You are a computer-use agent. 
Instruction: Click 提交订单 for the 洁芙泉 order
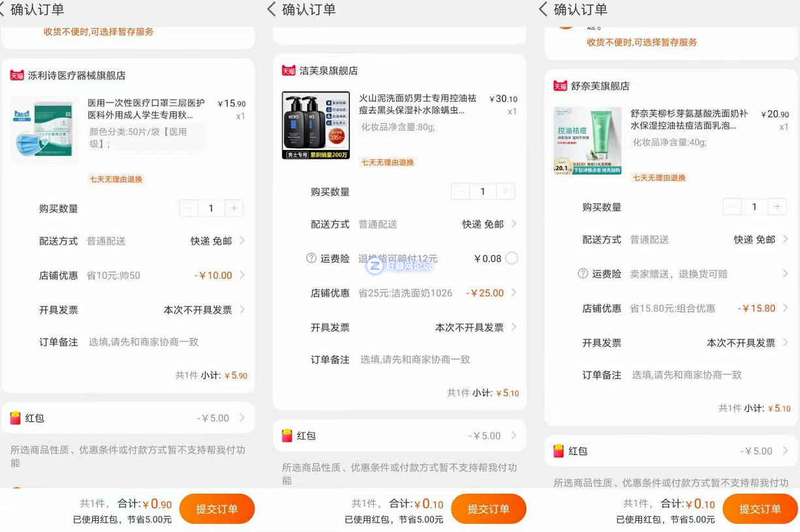488,509
